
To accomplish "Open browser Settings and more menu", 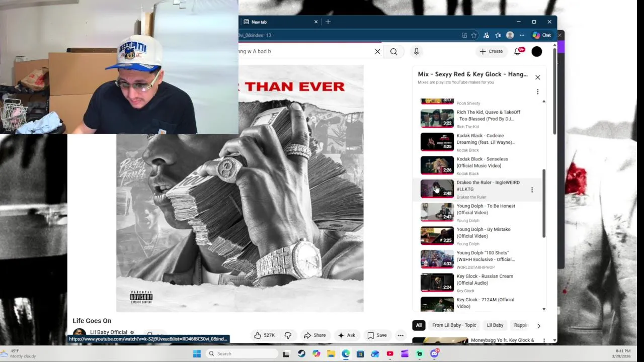I will [522, 35].
